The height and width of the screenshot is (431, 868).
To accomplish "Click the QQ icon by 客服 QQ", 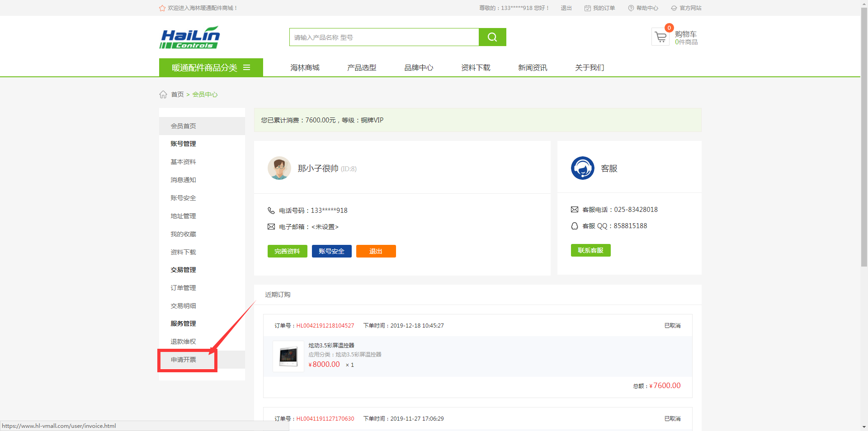I will [x=575, y=226].
